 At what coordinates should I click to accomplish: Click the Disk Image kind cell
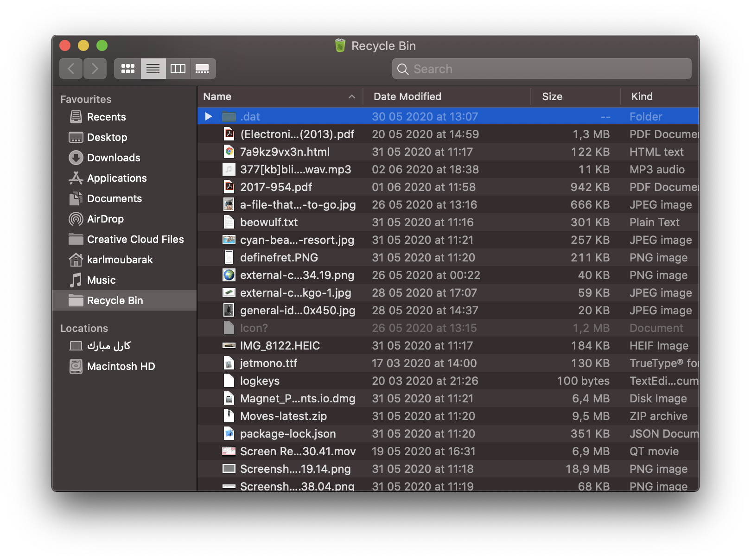[658, 398]
